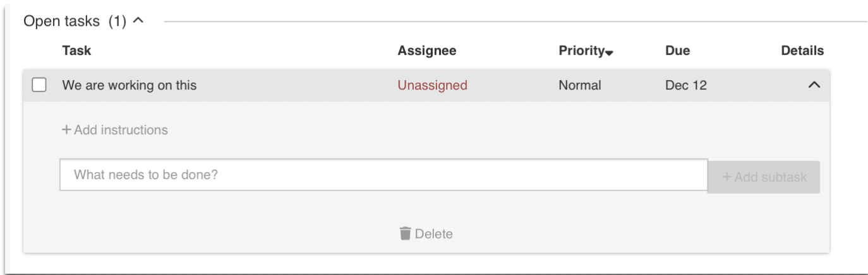The height and width of the screenshot is (275, 868).
Task: Sort by the Assignee column header
Action: pos(426,50)
